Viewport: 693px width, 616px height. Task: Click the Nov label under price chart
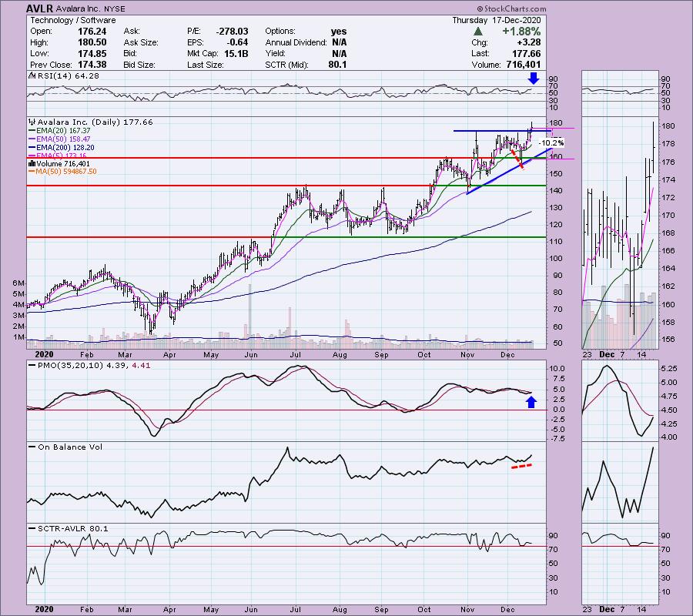click(x=467, y=355)
